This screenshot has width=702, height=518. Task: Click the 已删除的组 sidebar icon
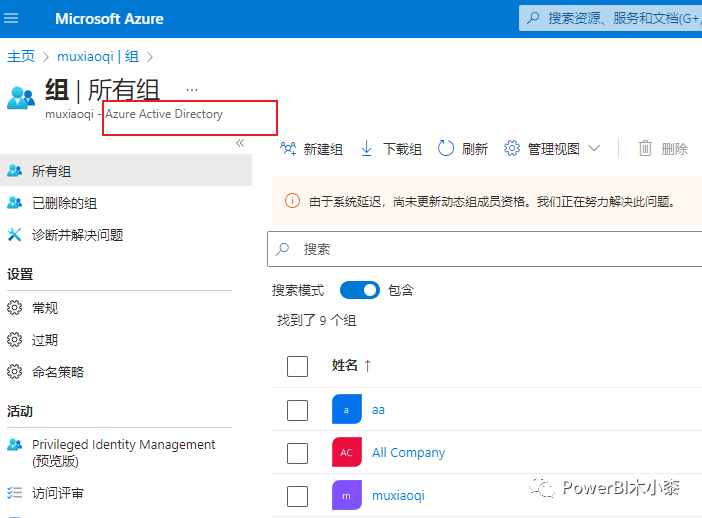click(x=14, y=203)
